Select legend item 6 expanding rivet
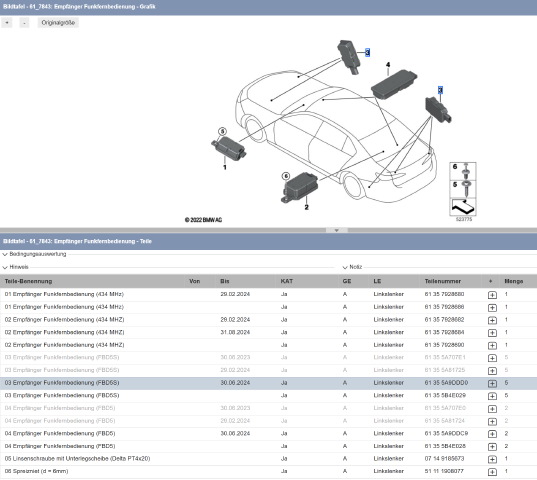The image size is (537, 480). (463, 171)
